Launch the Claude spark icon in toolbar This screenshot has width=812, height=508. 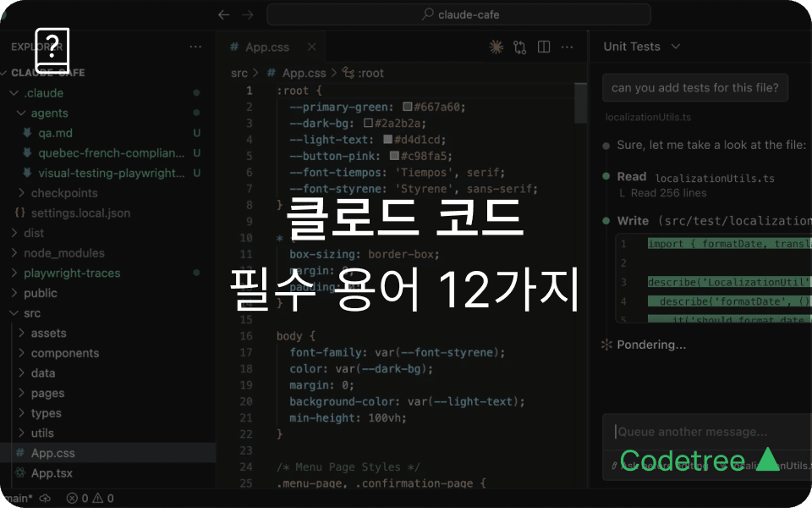(497, 47)
